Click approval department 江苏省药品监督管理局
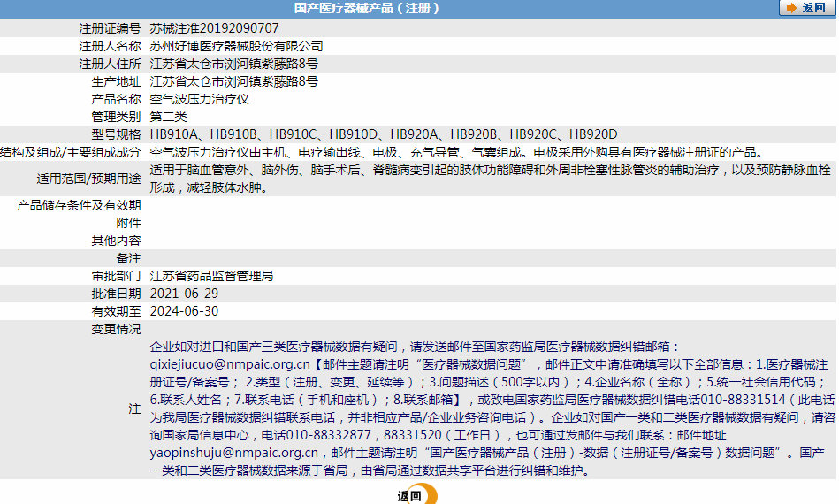This screenshot has width=839, height=504. click(x=211, y=276)
